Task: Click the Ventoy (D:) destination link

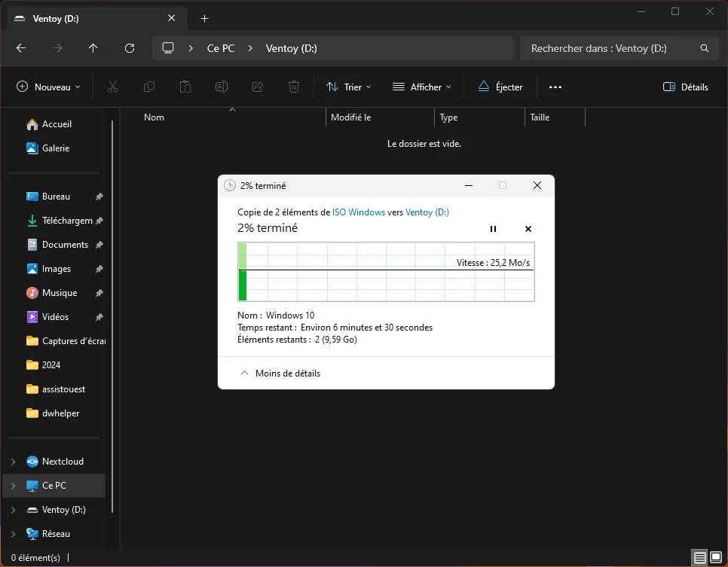Action: (x=427, y=212)
